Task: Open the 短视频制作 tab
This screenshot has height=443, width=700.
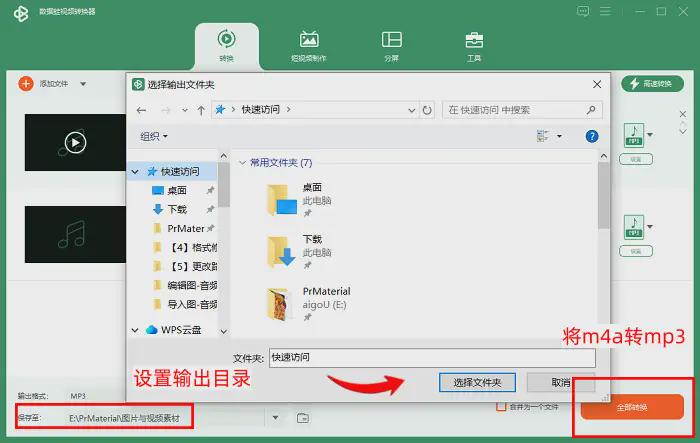Action: point(309,46)
